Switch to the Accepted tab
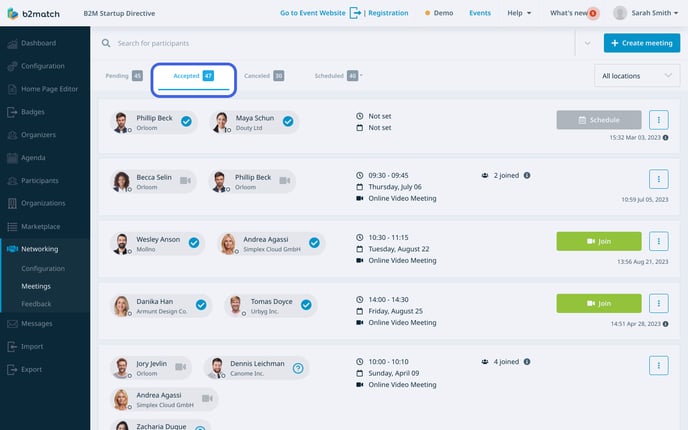Image resolution: width=688 pixels, height=430 pixels. (194, 76)
